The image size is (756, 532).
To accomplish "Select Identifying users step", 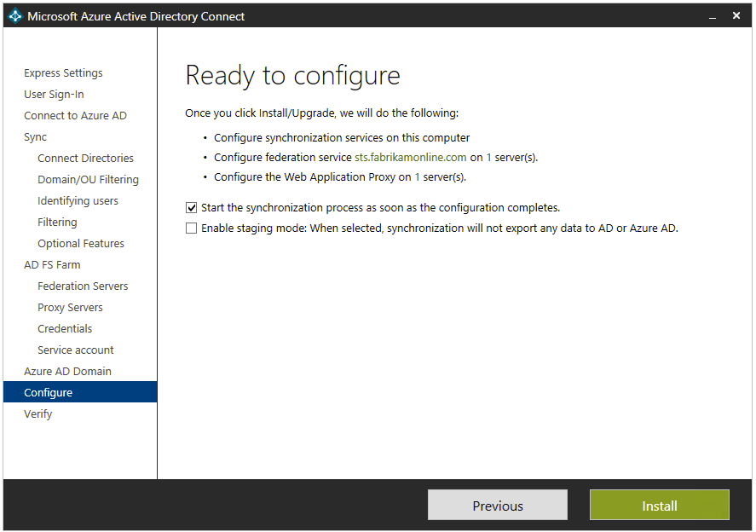I will pos(78,200).
